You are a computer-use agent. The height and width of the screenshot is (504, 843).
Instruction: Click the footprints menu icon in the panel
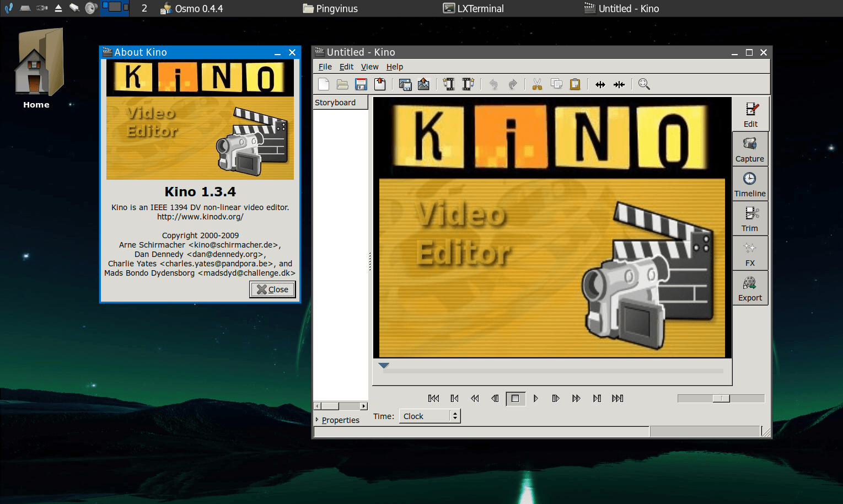tap(8, 8)
